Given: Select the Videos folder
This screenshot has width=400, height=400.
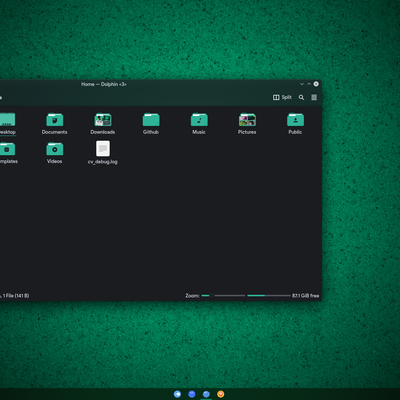Looking at the screenshot, I should pyautogui.click(x=55, y=153).
